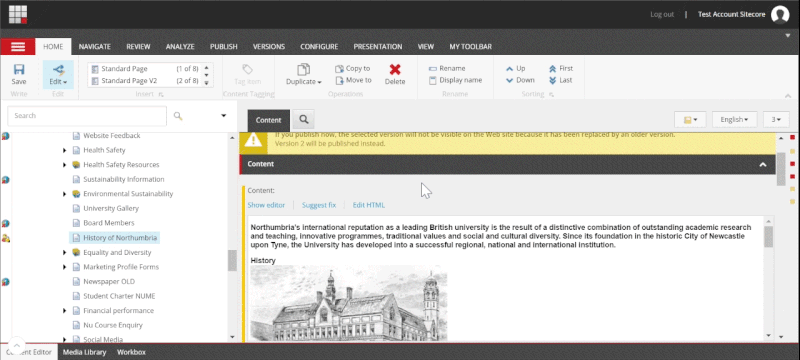800x360 pixels.
Task: Click the Edit HTML link
Action: 369,205
